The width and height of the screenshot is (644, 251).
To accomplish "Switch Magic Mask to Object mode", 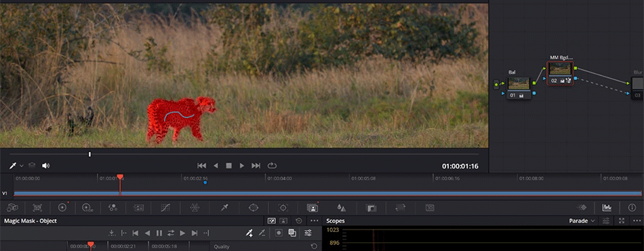I will coord(272,221).
